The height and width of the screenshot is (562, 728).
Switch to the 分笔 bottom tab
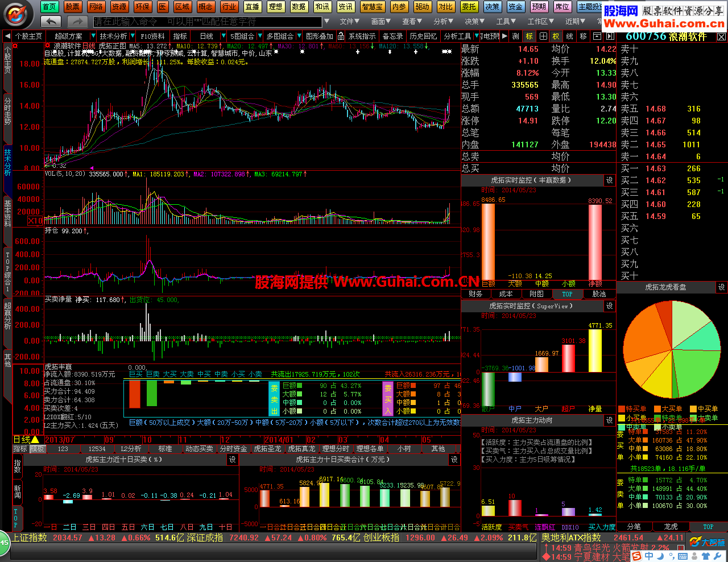coord(634,527)
